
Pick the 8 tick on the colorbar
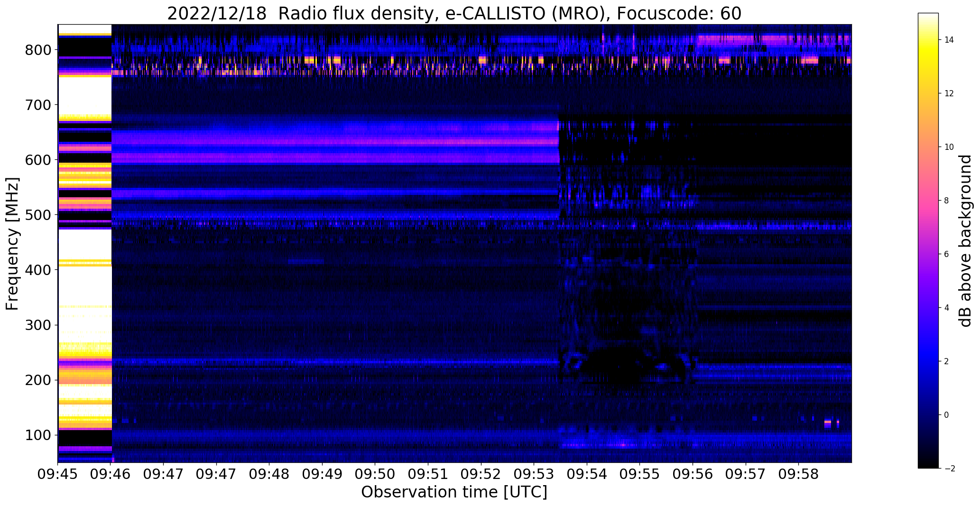click(947, 201)
